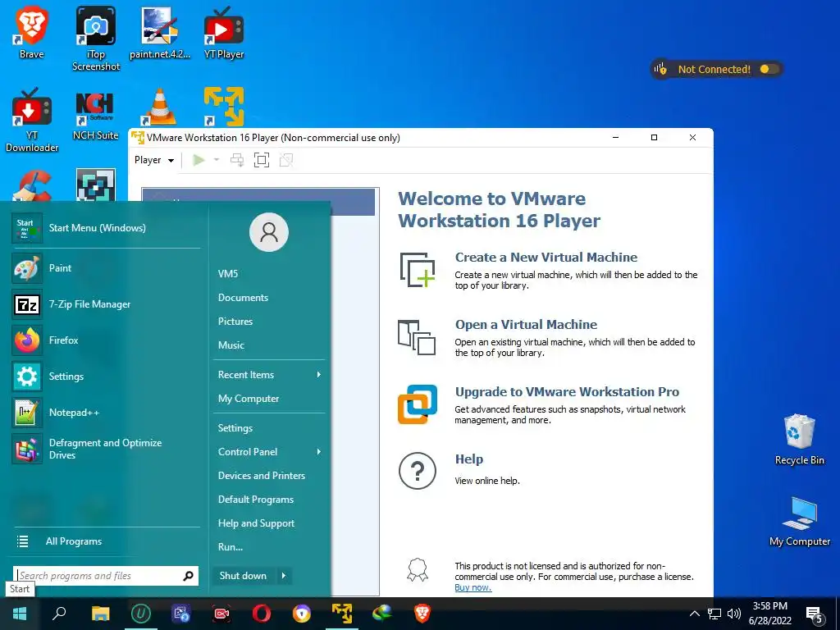This screenshot has width=840, height=630.
Task: Toggle the Not Connected VPN switch
Action: (x=768, y=69)
